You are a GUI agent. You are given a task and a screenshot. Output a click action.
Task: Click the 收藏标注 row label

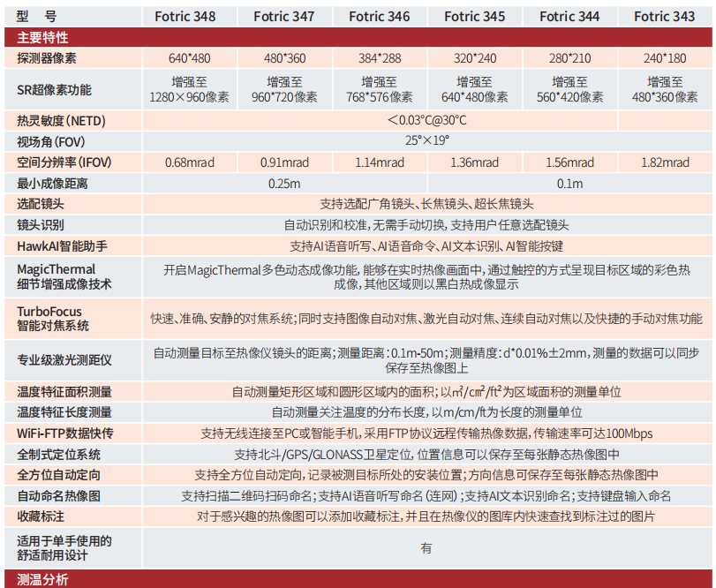(x=41, y=516)
